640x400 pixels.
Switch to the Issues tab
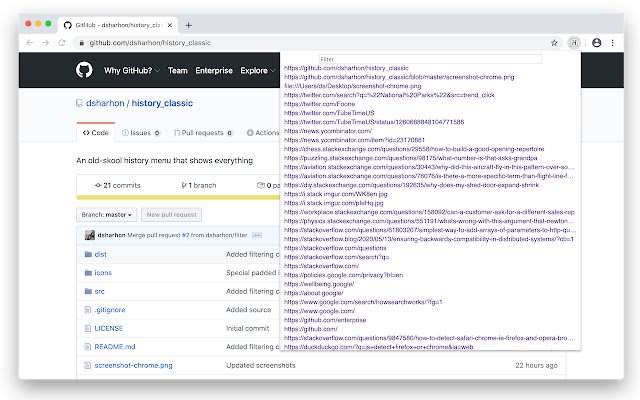pos(141,133)
